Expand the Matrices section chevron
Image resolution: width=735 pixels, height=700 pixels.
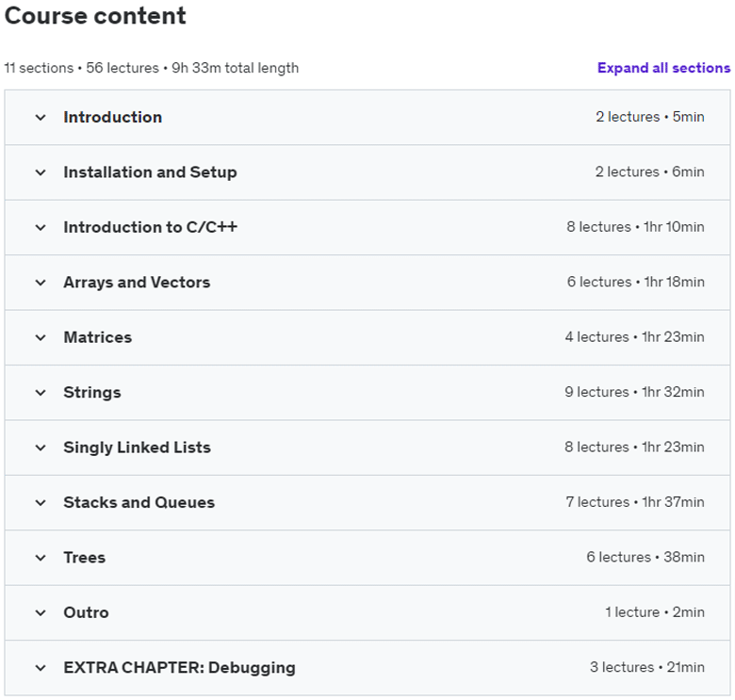point(41,337)
